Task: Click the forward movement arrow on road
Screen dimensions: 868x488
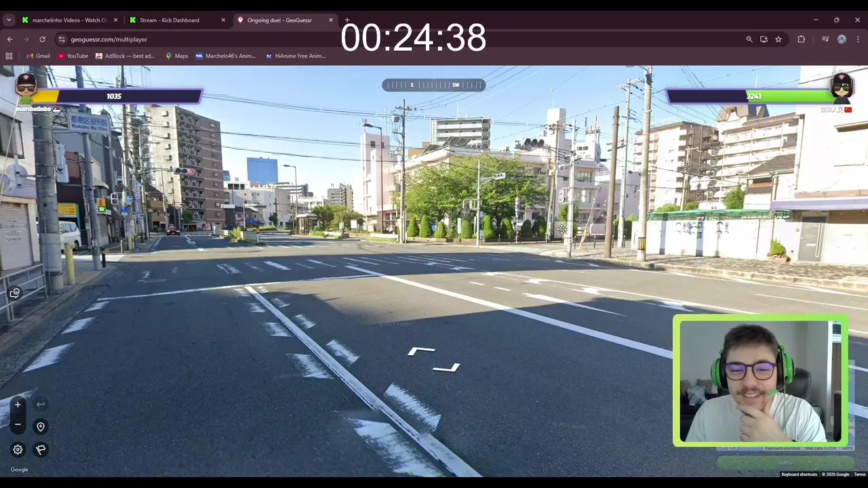Action: 421,351
